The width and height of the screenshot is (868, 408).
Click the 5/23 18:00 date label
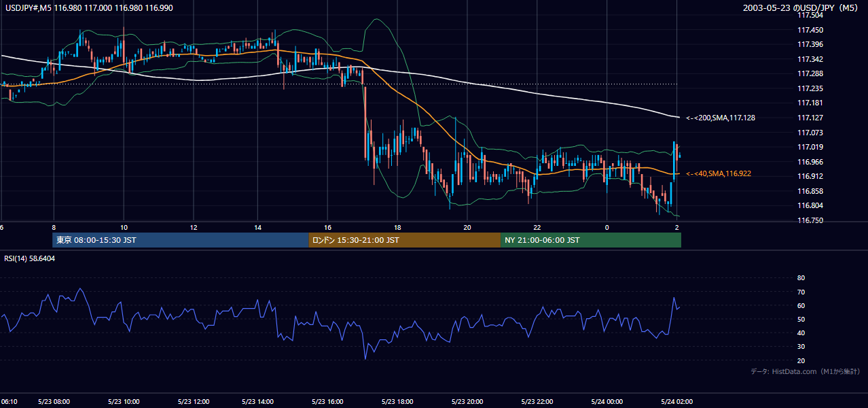(x=397, y=401)
